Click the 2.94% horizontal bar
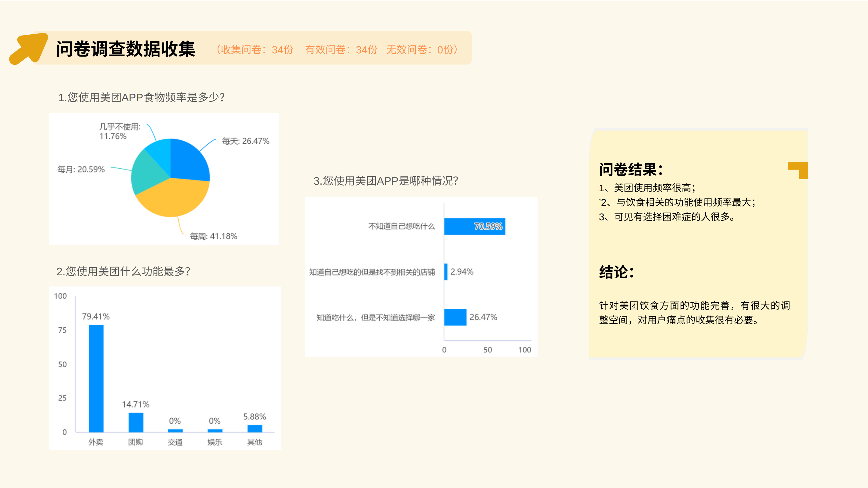Viewport: 868px width, 488px height. [446, 272]
